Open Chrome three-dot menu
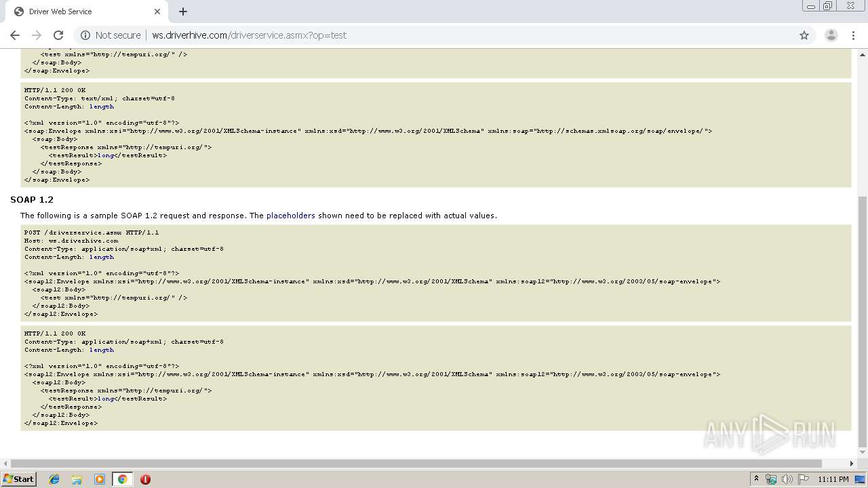The image size is (868, 488). click(x=854, y=35)
